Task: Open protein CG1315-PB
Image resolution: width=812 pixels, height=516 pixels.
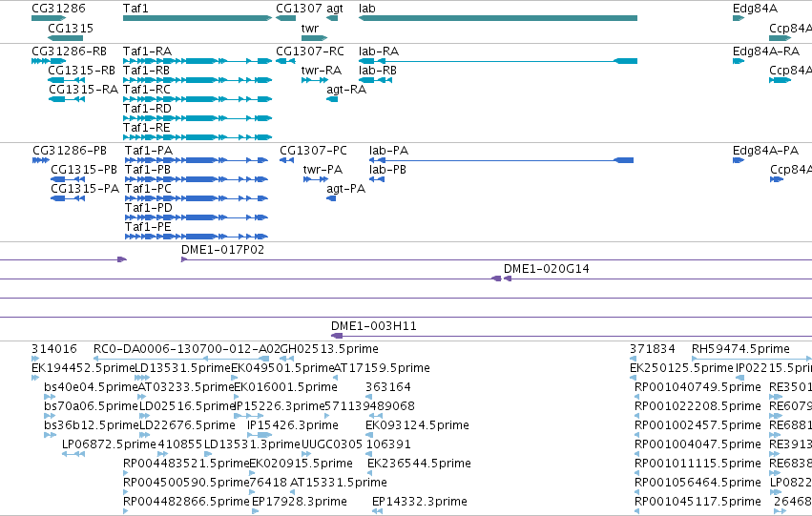Action: [68, 179]
